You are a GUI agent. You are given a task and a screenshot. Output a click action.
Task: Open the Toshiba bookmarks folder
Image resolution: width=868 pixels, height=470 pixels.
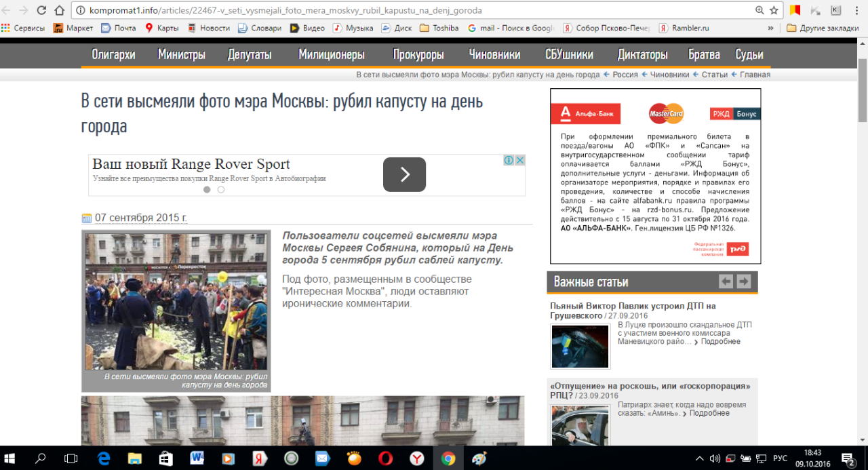pyautogui.click(x=439, y=28)
